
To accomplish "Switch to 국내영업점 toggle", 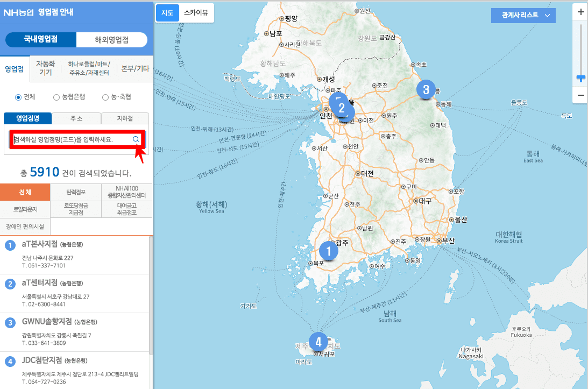I will [41, 39].
